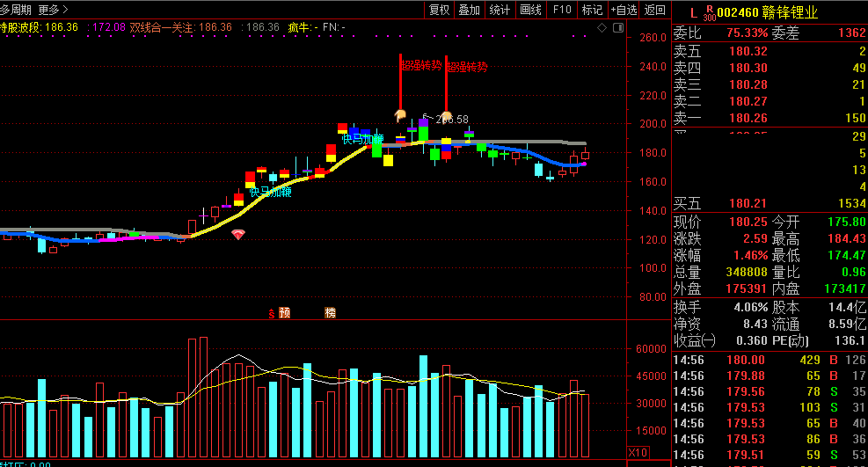Click the 卖四 ask price 180.30
The height and width of the screenshot is (467, 868).
pos(748,68)
